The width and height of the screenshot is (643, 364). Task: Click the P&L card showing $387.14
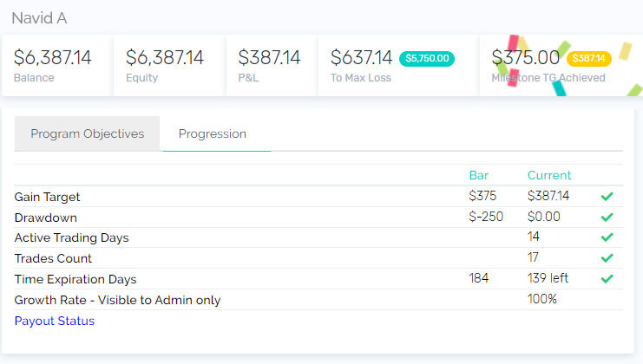coord(272,66)
